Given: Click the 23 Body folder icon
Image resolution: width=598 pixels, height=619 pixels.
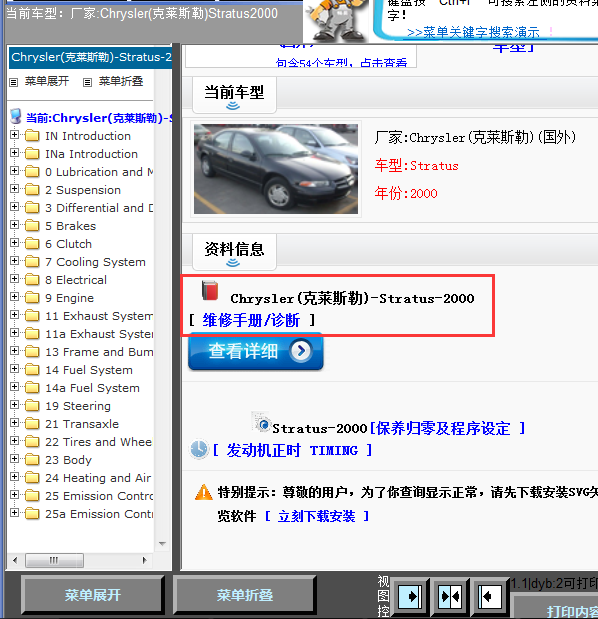Looking at the screenshot, I should tap(32, 460).
